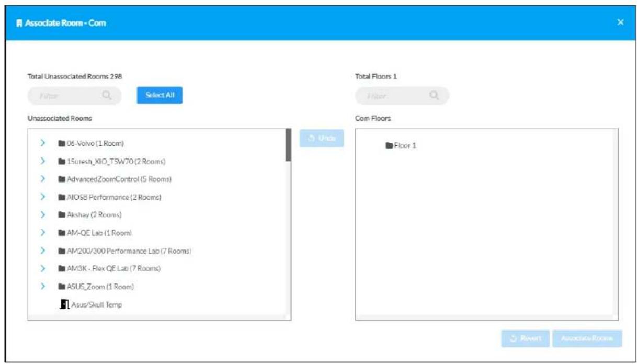The height and width of the screenshot is (364, 637).
Task: Expand the ASUS_Zoom folder chevron
Action: pos(42,287)
